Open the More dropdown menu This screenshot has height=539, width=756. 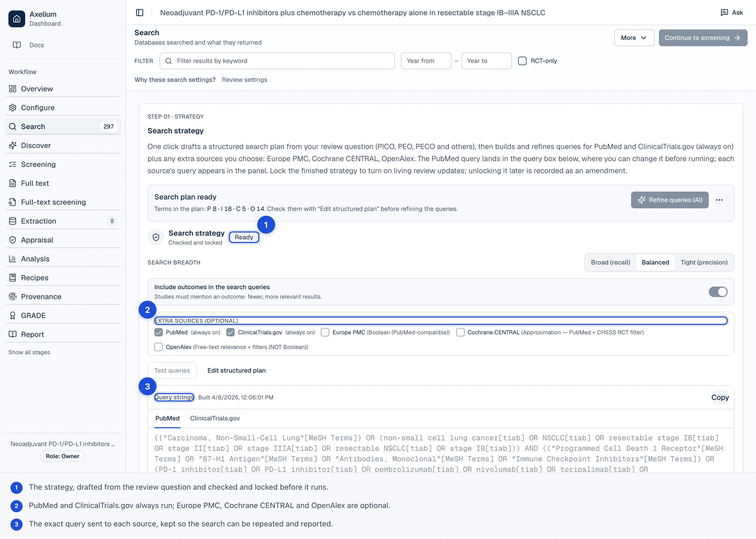tap(634, 38)
